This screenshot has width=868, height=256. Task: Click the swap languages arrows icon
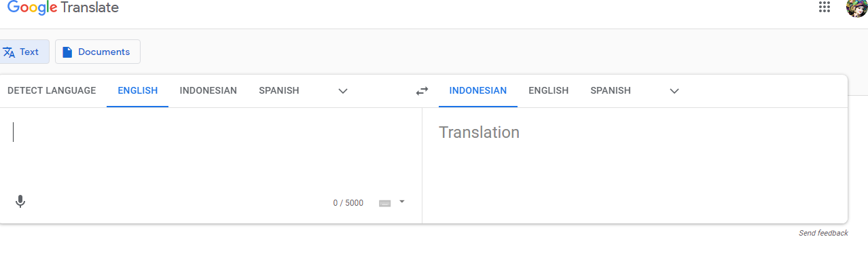pos(422,90)
